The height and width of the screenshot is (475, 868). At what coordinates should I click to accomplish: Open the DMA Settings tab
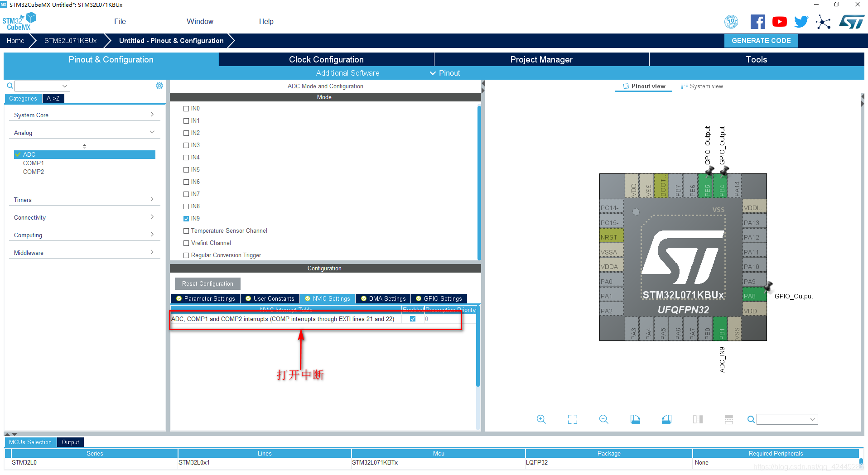(383, 298)
